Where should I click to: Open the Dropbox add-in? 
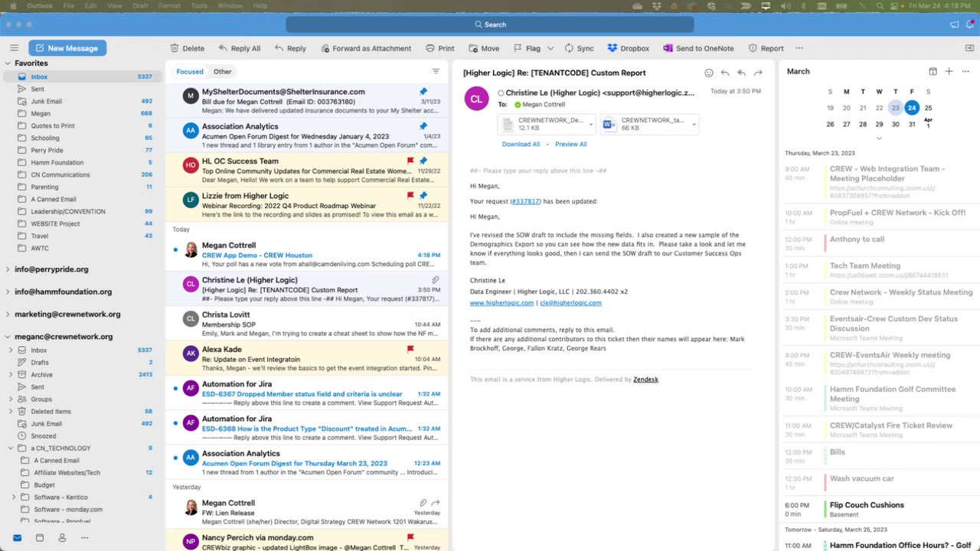coord(628,48)
